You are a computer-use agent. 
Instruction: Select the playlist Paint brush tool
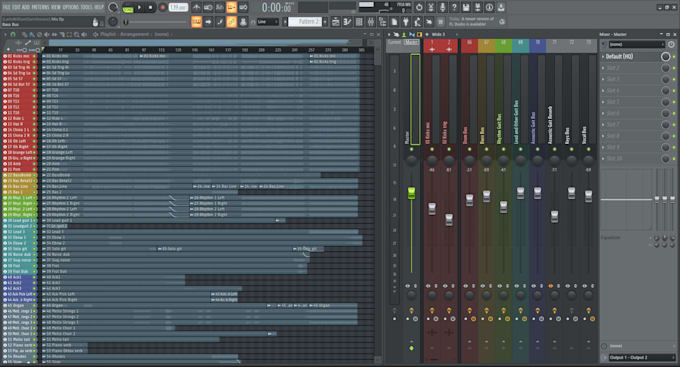coord(32,34)
